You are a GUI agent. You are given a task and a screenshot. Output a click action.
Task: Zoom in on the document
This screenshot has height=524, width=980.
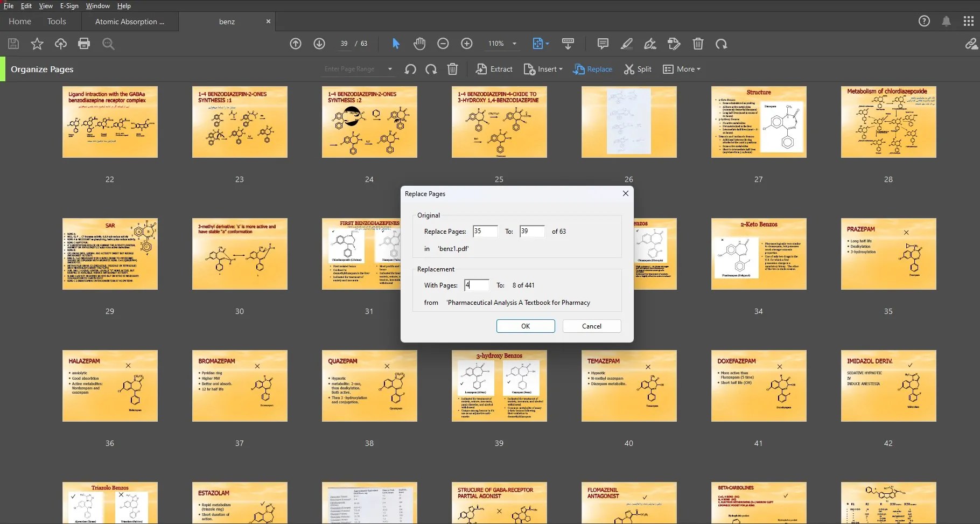point(466,44)
